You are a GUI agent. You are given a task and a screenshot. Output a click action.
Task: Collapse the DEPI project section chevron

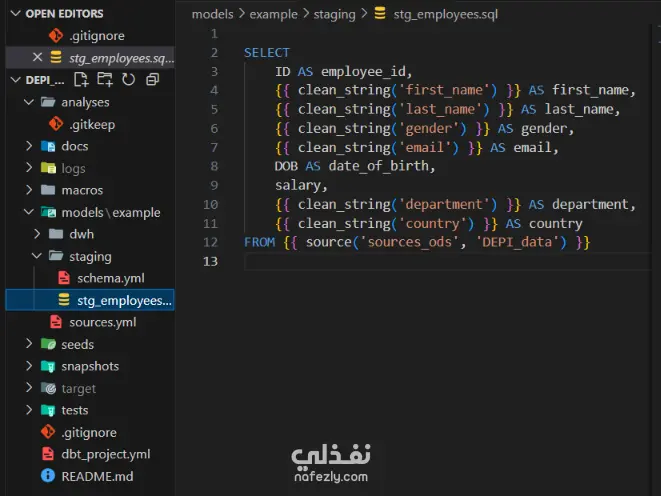16,79
